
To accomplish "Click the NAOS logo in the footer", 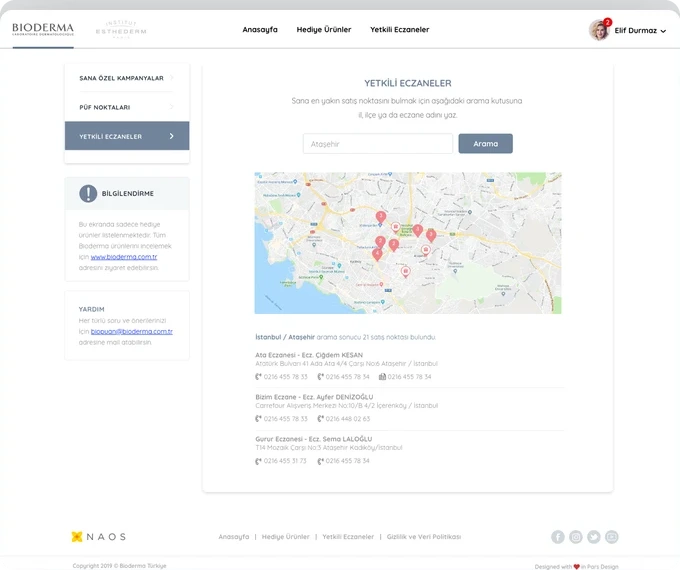I will pyautogui.click(x=98, y=537).
